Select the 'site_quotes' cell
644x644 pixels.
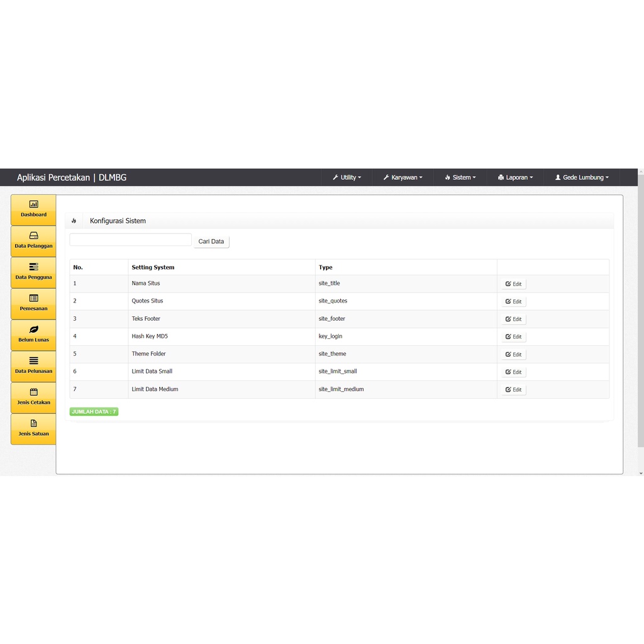pos(406,301)
